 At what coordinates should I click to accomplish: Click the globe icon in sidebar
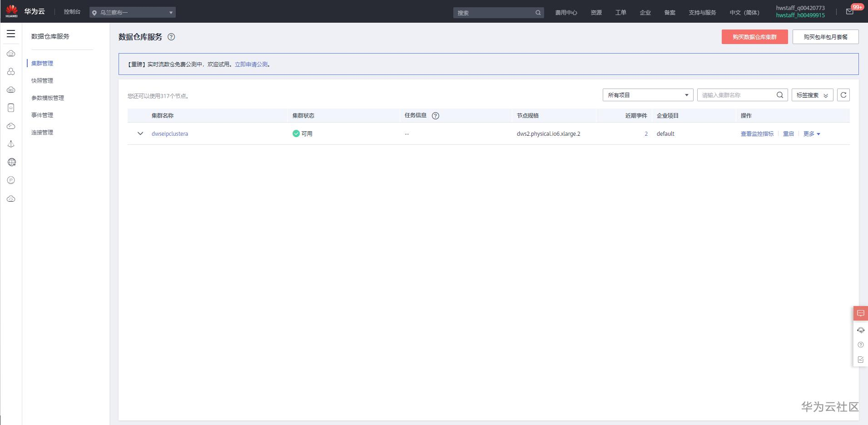[12, 162]
